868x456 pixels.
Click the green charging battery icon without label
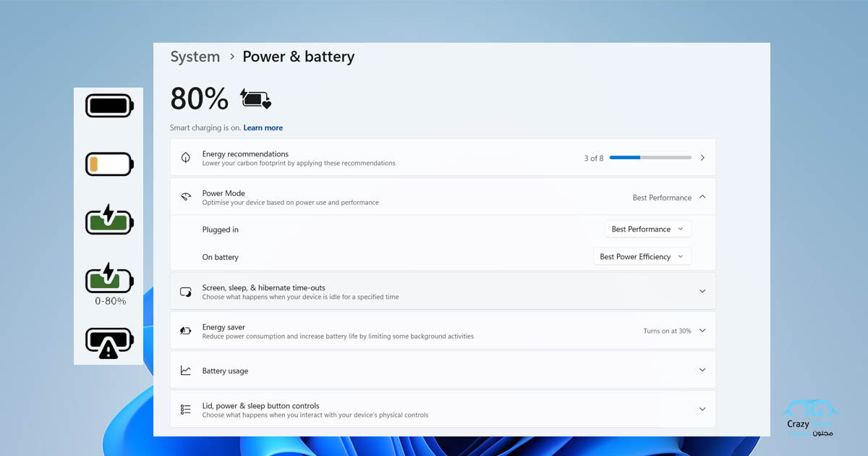(109, 219)
